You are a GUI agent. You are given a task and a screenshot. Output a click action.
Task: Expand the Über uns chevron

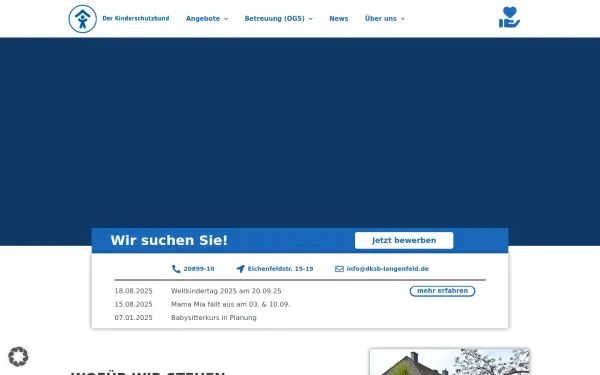pyautogui.click(x=403, y=19)
